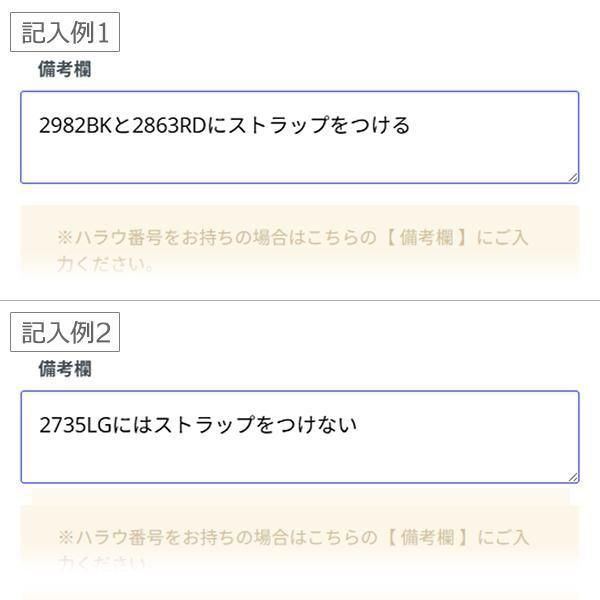Image resolution: width=600 pixels, height=600 pixels.
Task: Click 力ください。 text in first notice
Action: click(105, 265)
